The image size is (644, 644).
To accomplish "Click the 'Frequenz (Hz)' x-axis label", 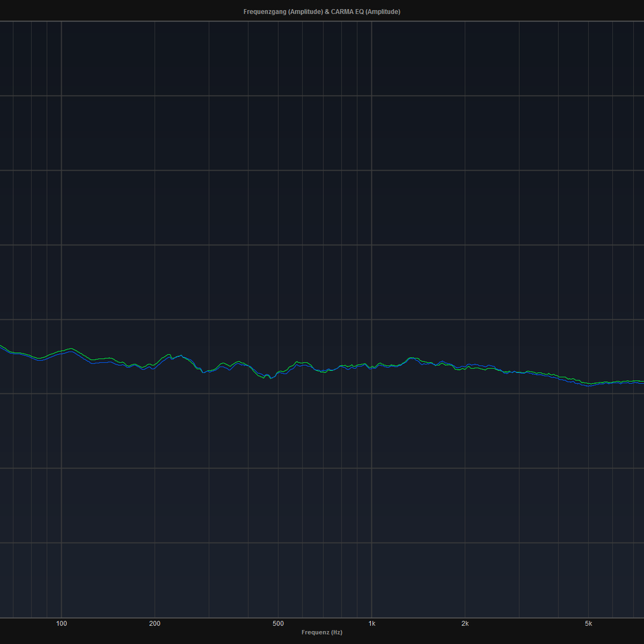I will (x=321, y=632).
